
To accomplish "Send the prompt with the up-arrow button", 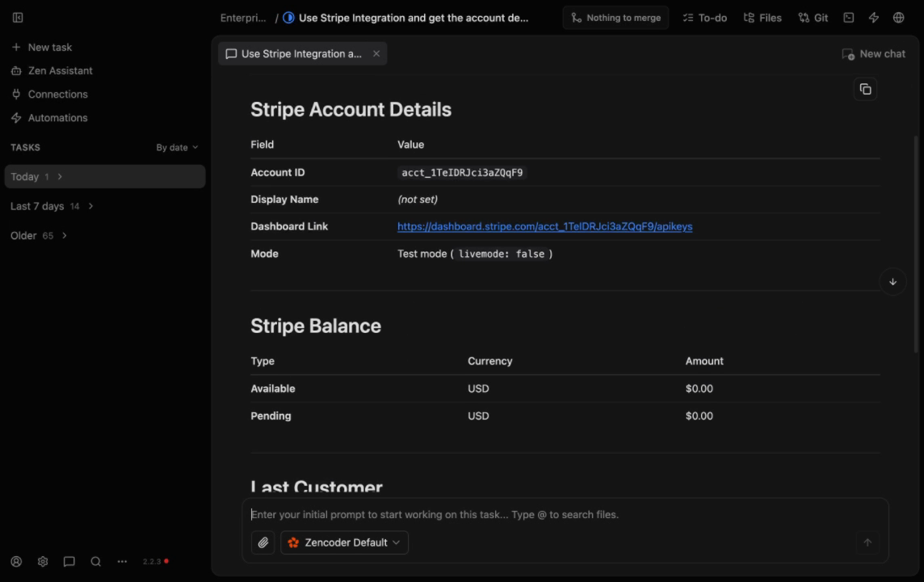I will 867,542.
